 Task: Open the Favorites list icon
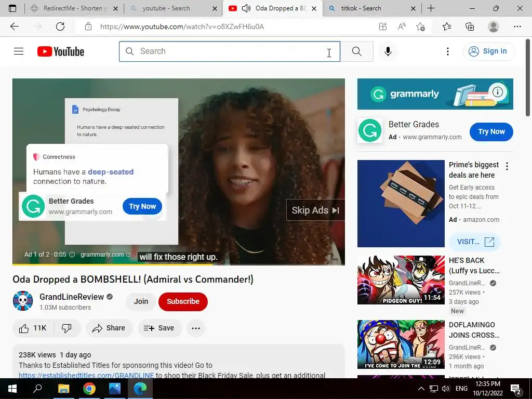(x=447, y=26)
